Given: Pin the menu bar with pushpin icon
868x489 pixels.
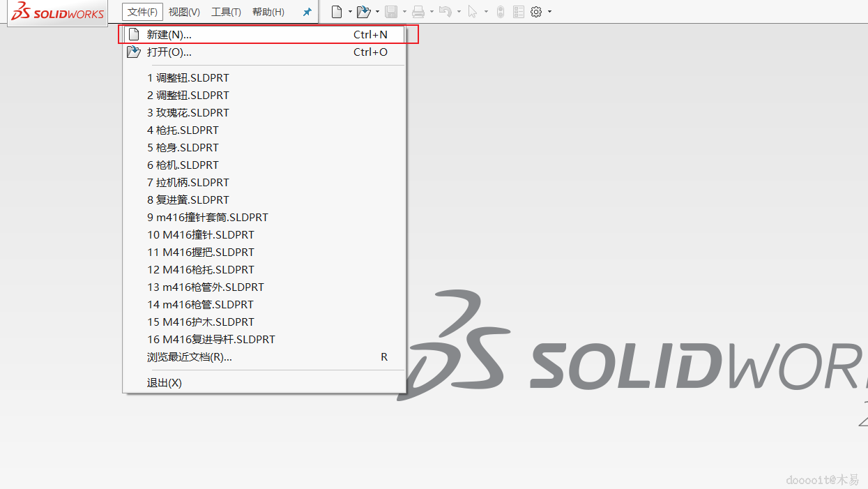Looking at the screenshot, I should [307, 12].
